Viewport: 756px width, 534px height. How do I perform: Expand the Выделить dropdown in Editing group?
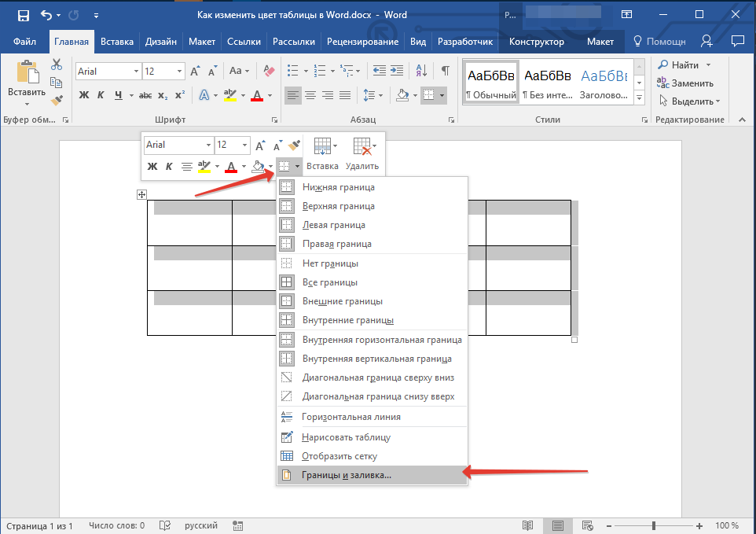(x=689, y=101)
